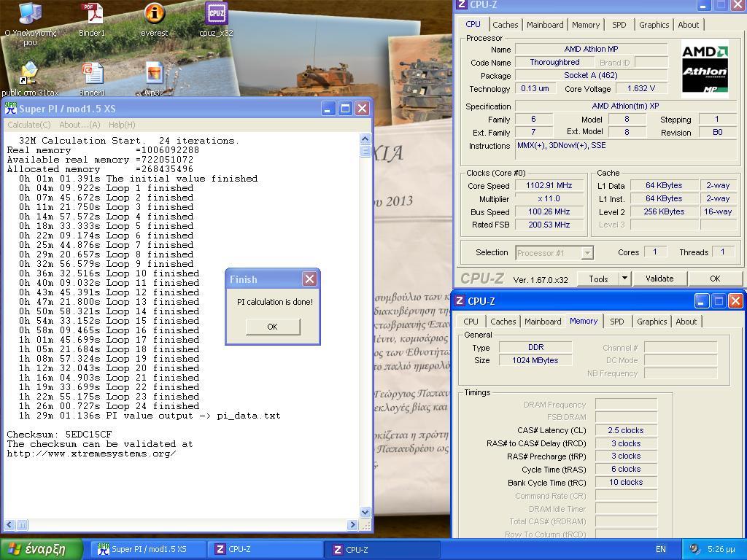Select the Mainboard tab in lower CPU-Z
This screenshot has width=747, height=560.
tap(543, 322)
